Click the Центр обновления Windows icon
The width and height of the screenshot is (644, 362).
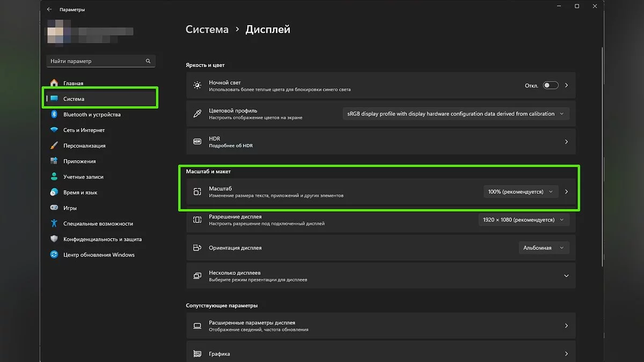point(54,254)
